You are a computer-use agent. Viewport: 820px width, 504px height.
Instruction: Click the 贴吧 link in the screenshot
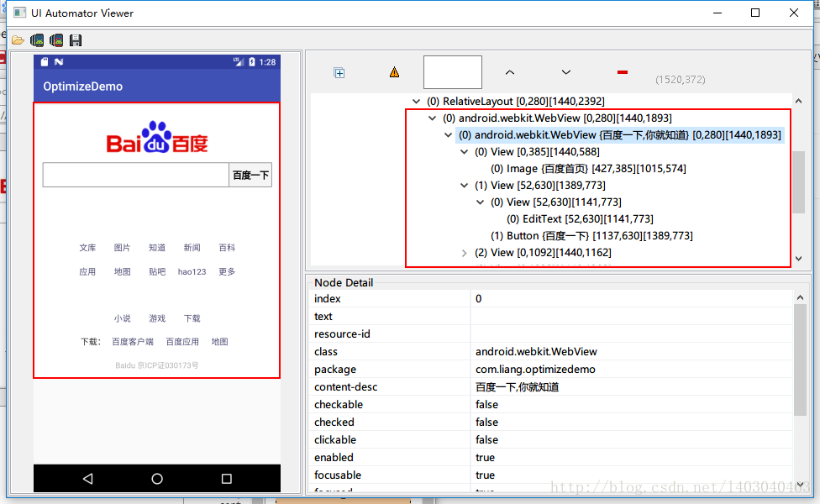157,272
